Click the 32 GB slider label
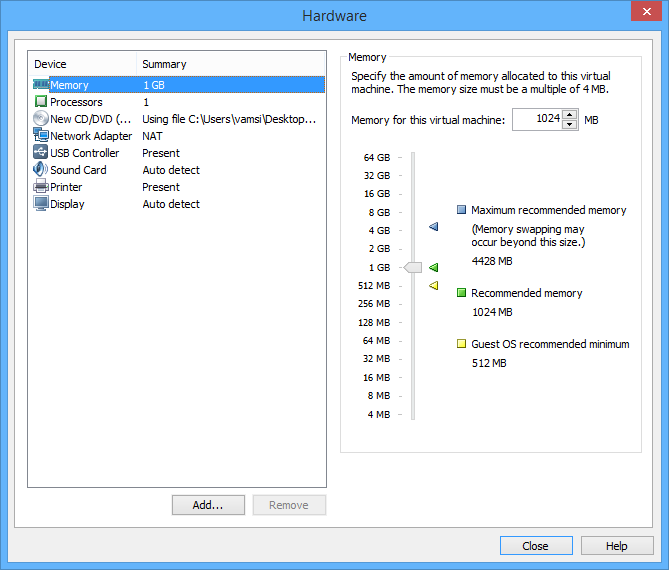The height and width of the screenshot is (570, 669). pyautogui.click(x=377, y=175)
